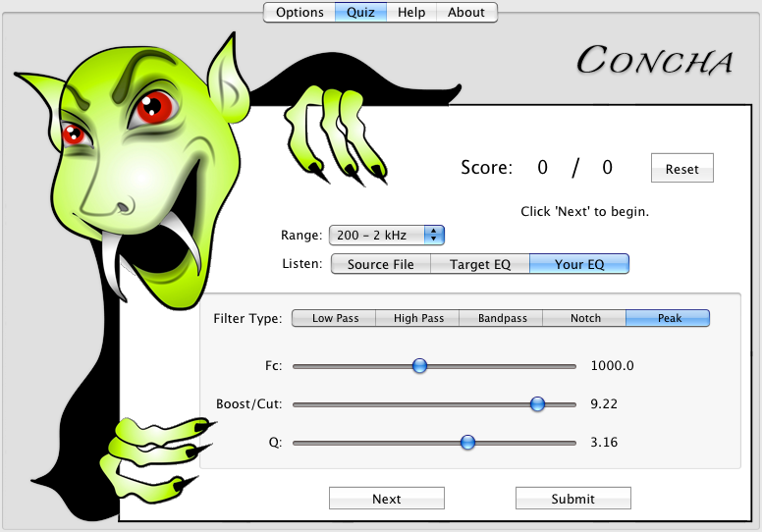Image resolution: width=762 pixels, height=532 pixels.
Task: Click the Filter Type label
Action: pos(247,319)
